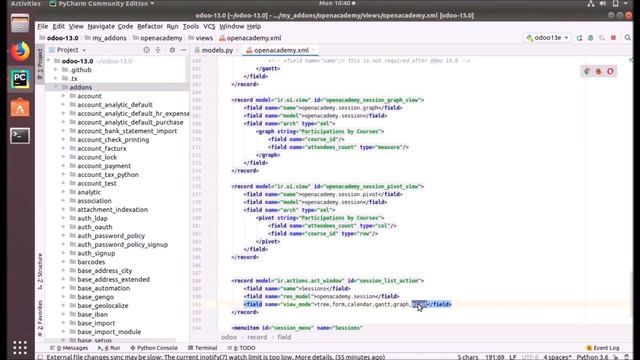
Task: Collapse the addons folder
Action: coord(56,87)
